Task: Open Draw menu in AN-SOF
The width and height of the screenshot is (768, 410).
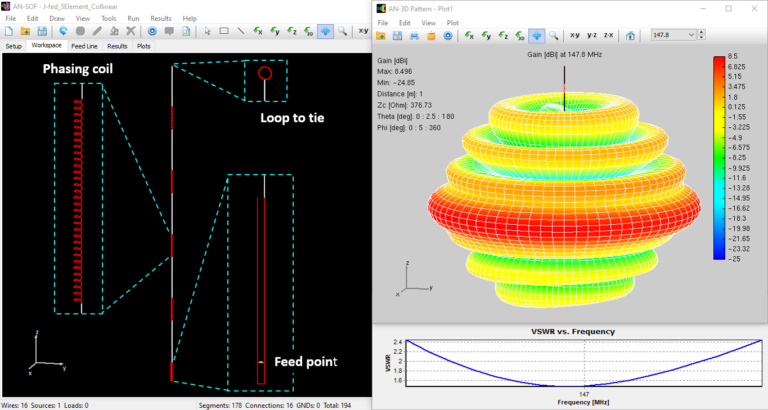Action: [57, 18]
